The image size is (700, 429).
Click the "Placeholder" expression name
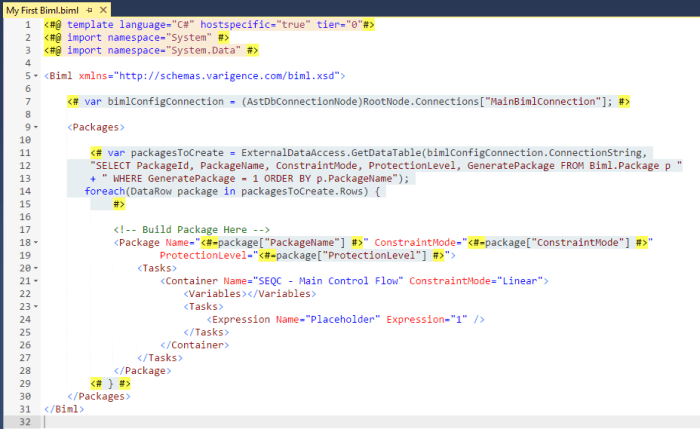(x=342, y=320)
